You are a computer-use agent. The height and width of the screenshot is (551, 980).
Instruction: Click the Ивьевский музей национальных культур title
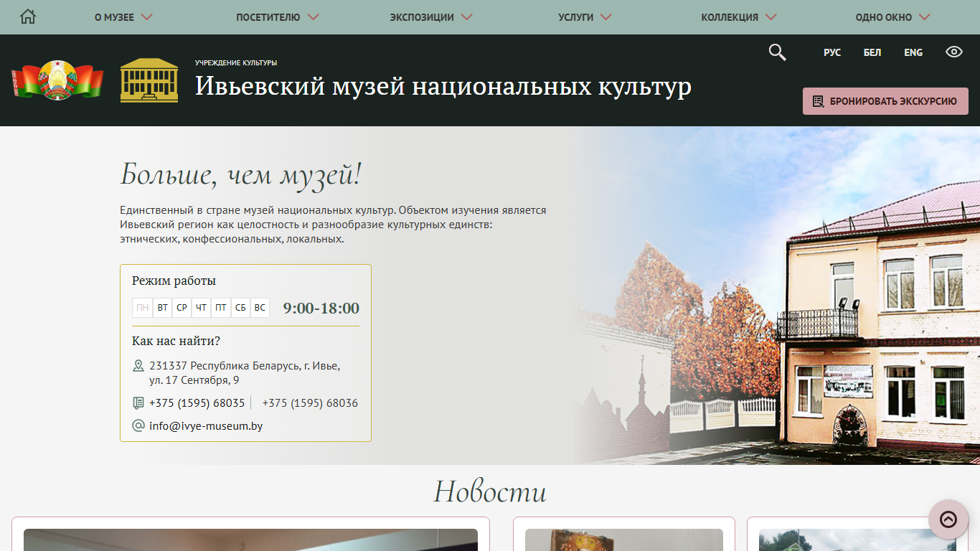[x=443, y=86]
